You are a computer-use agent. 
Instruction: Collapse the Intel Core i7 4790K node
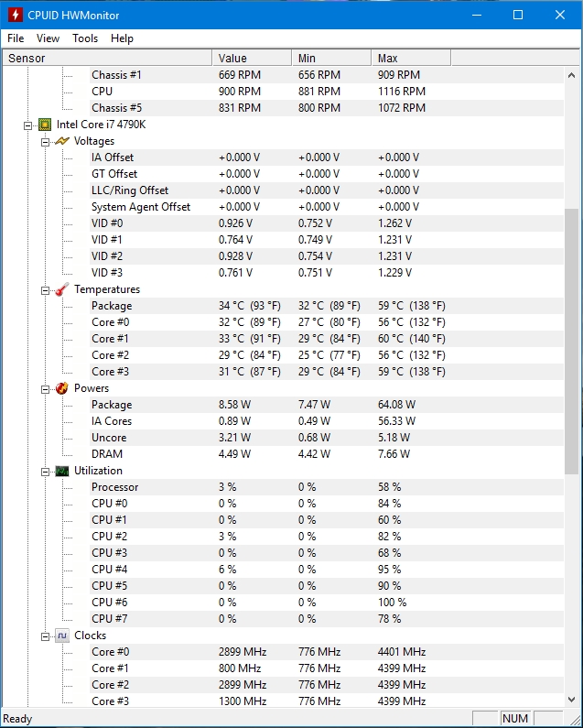(x=27, y=125)
